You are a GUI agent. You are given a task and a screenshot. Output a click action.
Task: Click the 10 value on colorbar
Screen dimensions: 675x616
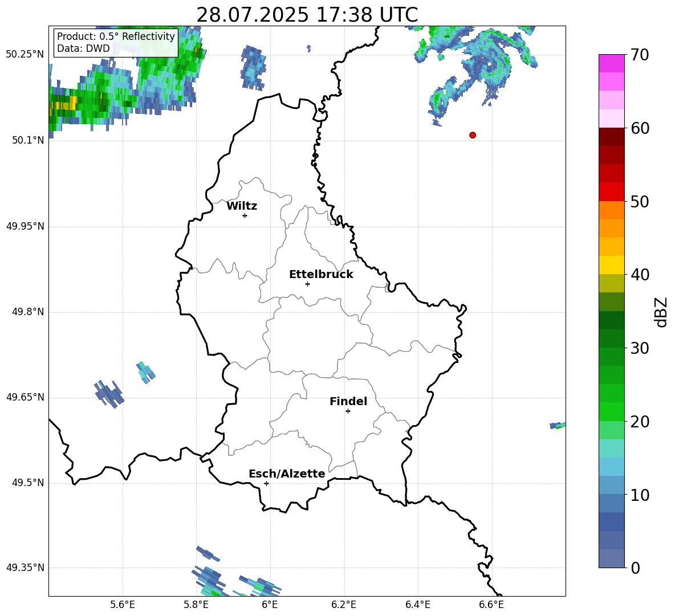pos(640,495)
